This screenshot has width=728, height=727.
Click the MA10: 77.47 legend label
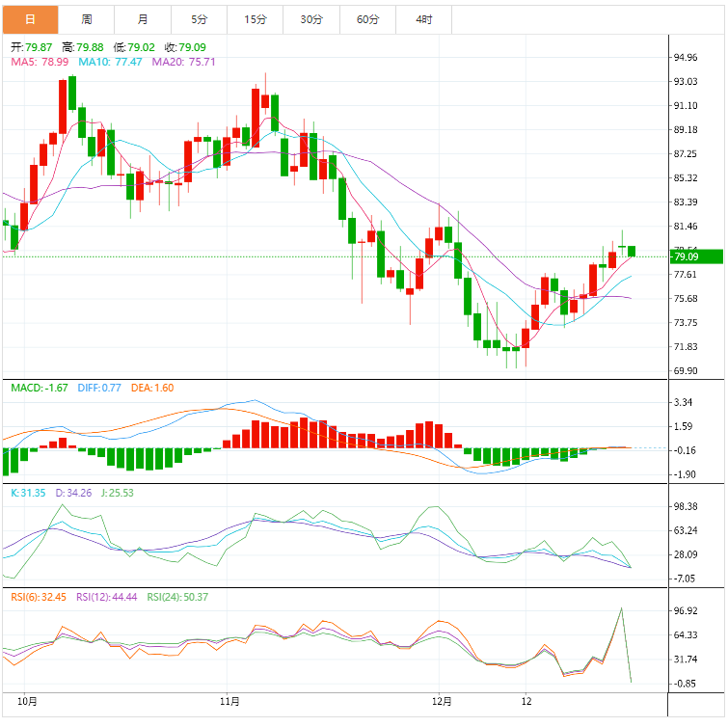(110, 62)
